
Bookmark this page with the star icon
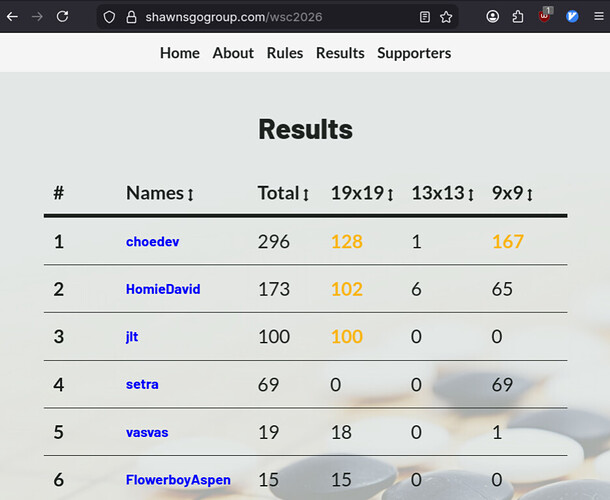coord(446,17)
